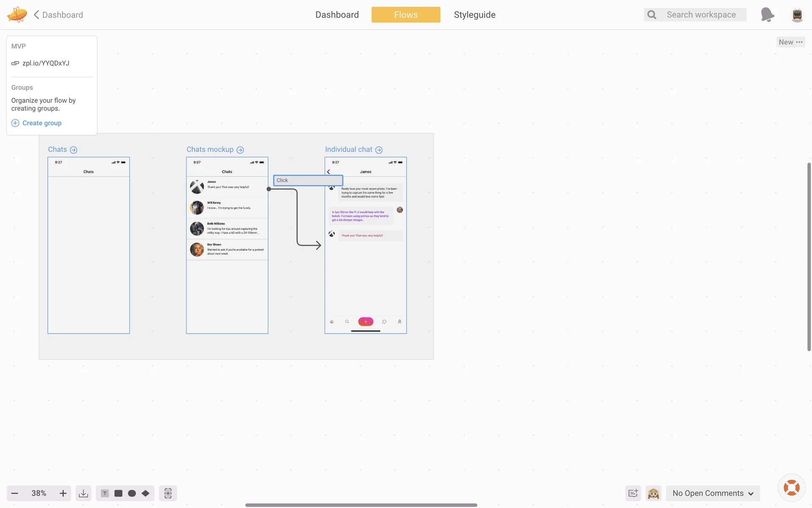Viewport: 812px width, 508px height.
Task: Click the export download icon
Action: click(x=83, y=493)
